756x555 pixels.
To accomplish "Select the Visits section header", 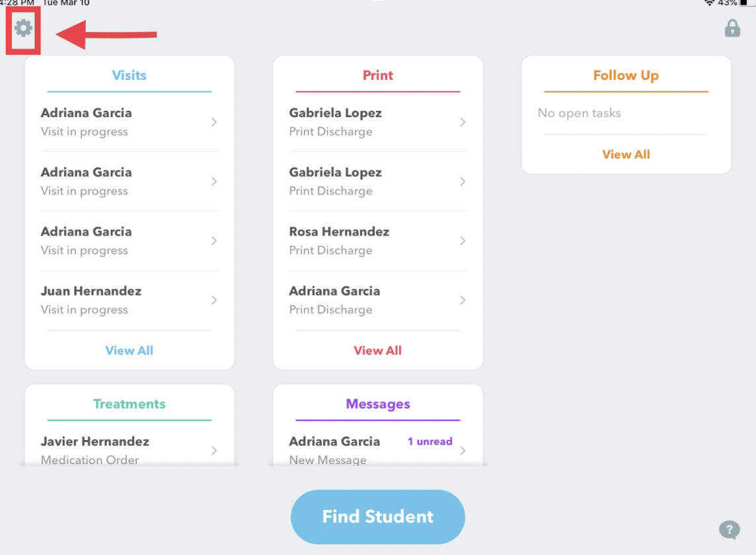I will point(130,75).
